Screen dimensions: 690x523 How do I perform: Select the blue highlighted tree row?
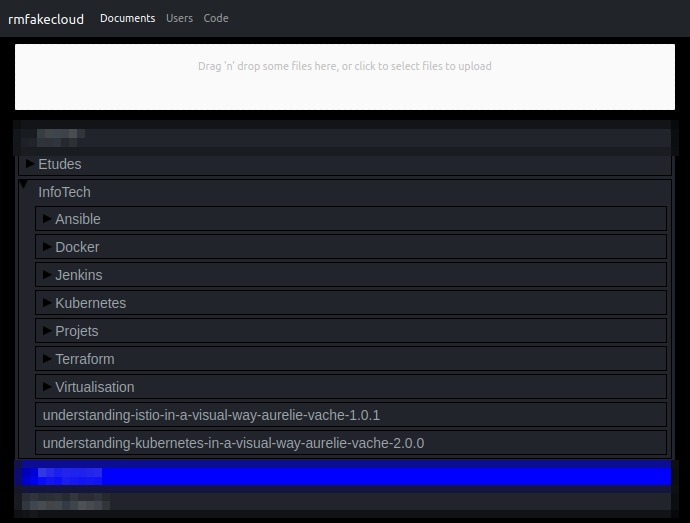(345, 476)
